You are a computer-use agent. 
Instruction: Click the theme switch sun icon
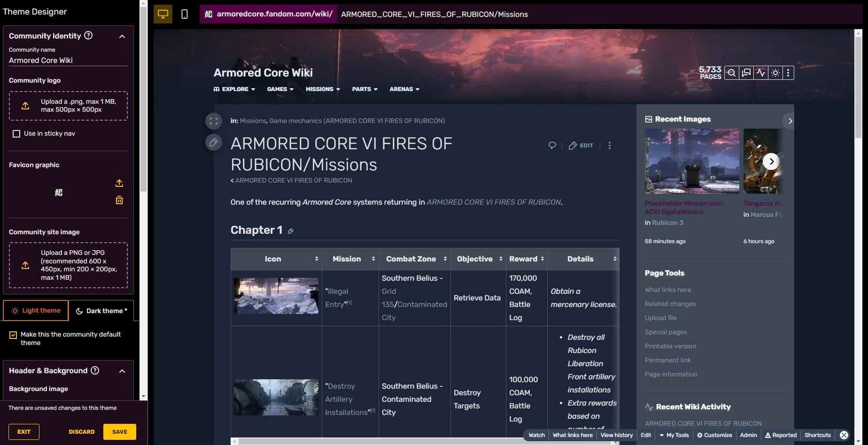(x=775, y=73)
